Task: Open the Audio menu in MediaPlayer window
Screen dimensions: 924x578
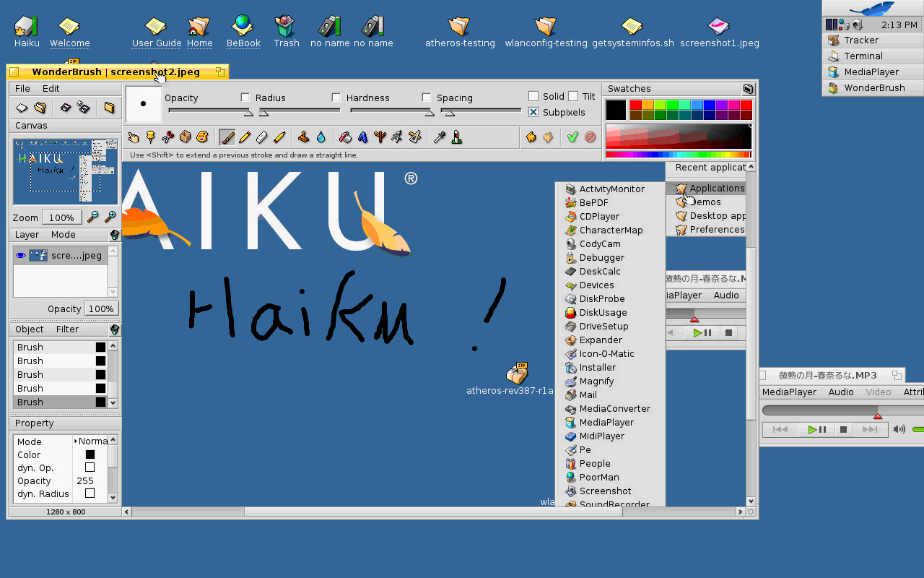Action: [x=841, y=392]
